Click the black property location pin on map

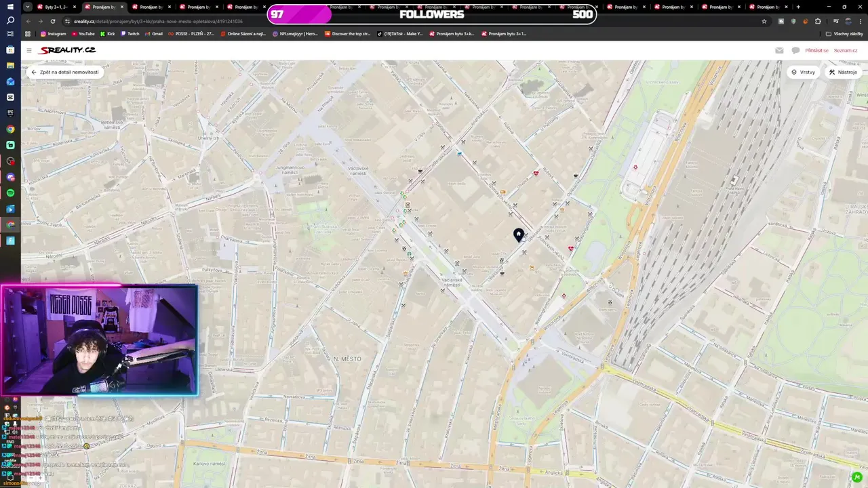[x=519, y=235]
